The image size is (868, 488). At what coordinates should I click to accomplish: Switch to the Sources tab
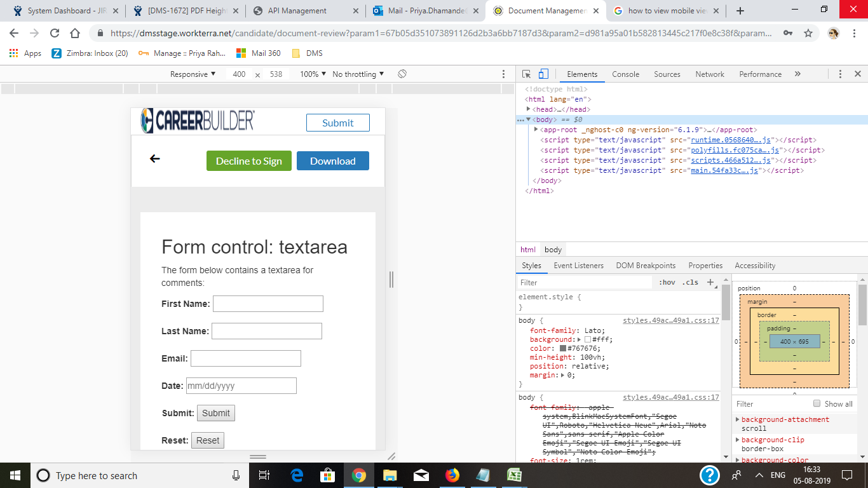point(667,74)
